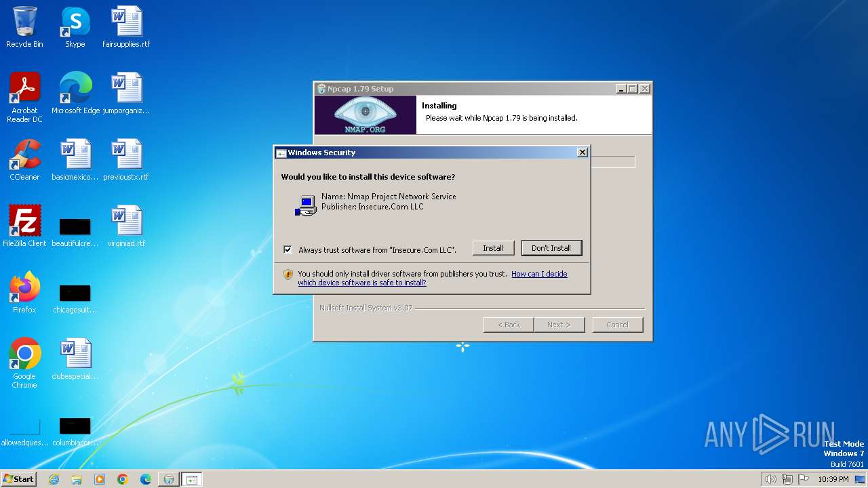Maximize the Npcap 1.79 Setup window

tap(633, 89)
